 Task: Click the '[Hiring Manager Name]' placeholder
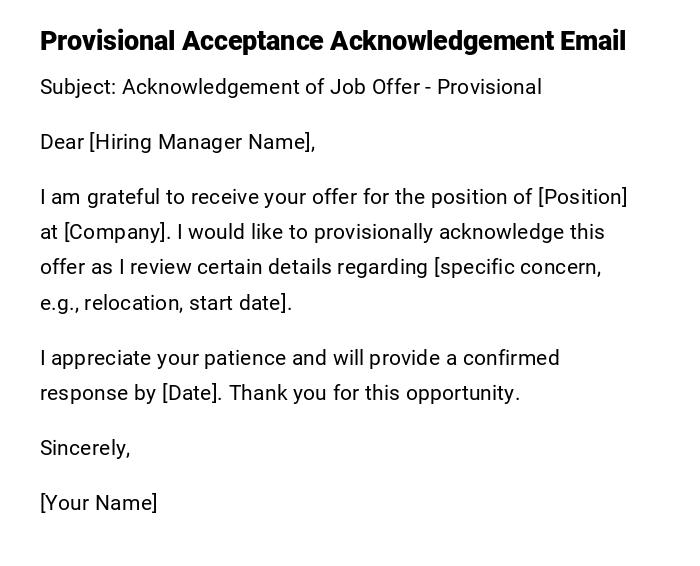202,142
